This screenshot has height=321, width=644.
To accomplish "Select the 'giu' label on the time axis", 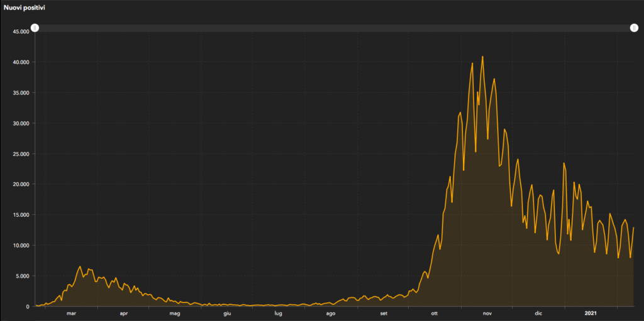I will click(x=227, y=313).
